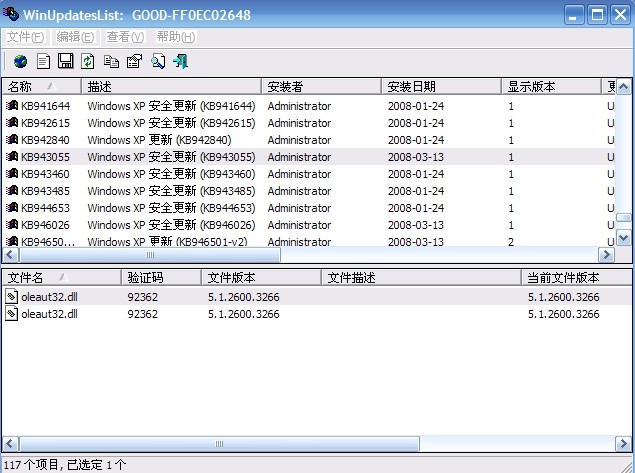Click the icon beside KB943485

pyautogui.click(x=12, y=191)
